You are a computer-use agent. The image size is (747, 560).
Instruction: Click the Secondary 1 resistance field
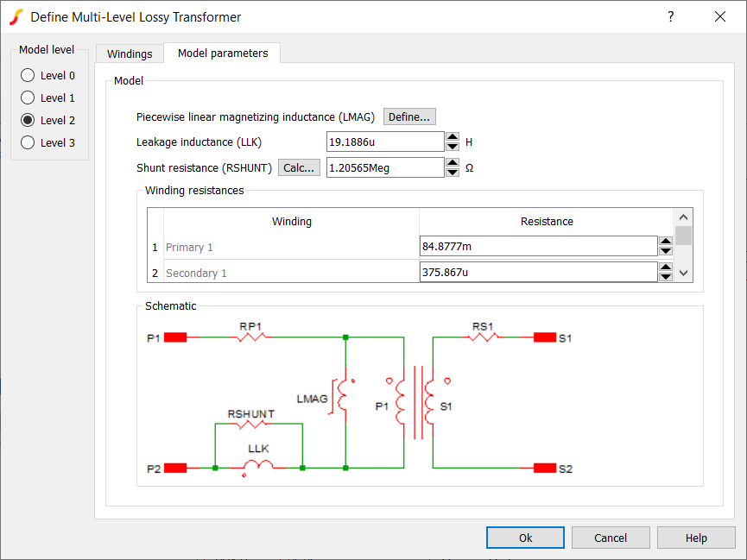coord(539,273)
